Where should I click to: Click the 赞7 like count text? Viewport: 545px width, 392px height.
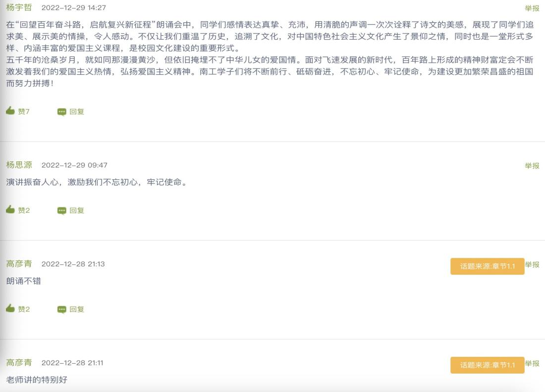tap(24, 112)
